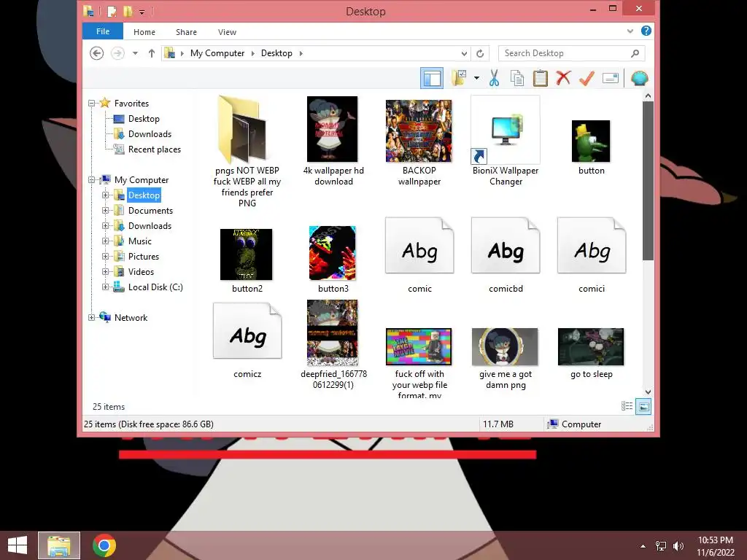Click inside the Search Desktop field

coord(566,53)
